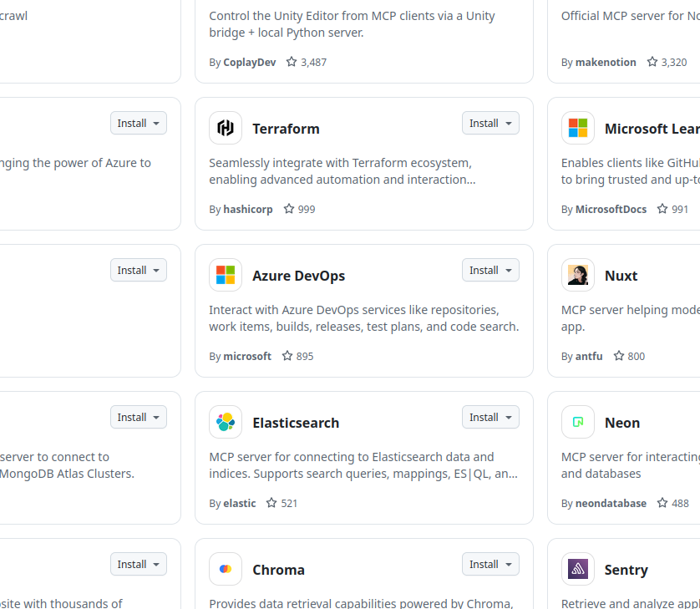Visit the elastic author profile link
The image size is (700, 609).
tap(240, 503)
